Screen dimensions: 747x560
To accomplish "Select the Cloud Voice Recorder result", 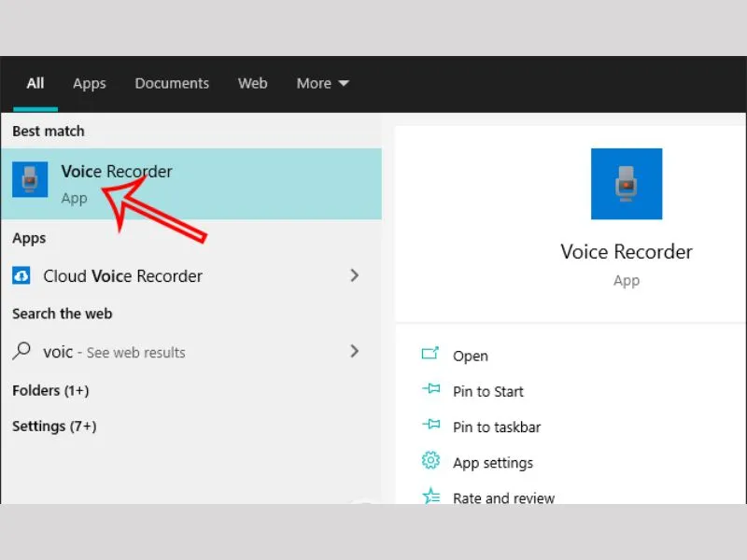I will click(191, 275).
